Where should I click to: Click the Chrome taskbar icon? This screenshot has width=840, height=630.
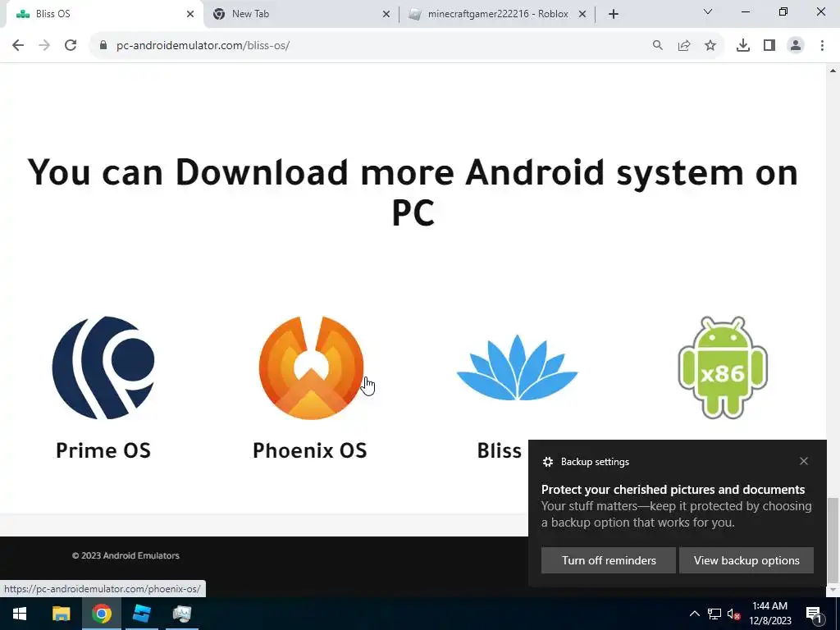(101, 614)
